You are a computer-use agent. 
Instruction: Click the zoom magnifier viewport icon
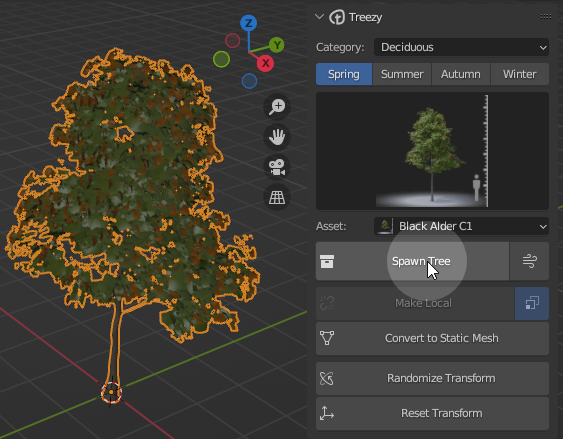pos(277,107)
